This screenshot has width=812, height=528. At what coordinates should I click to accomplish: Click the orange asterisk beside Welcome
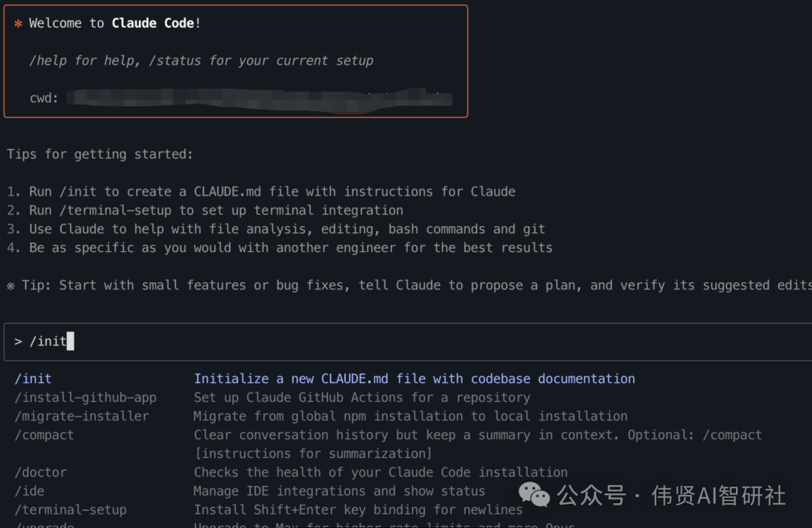[x=18, y=23]
